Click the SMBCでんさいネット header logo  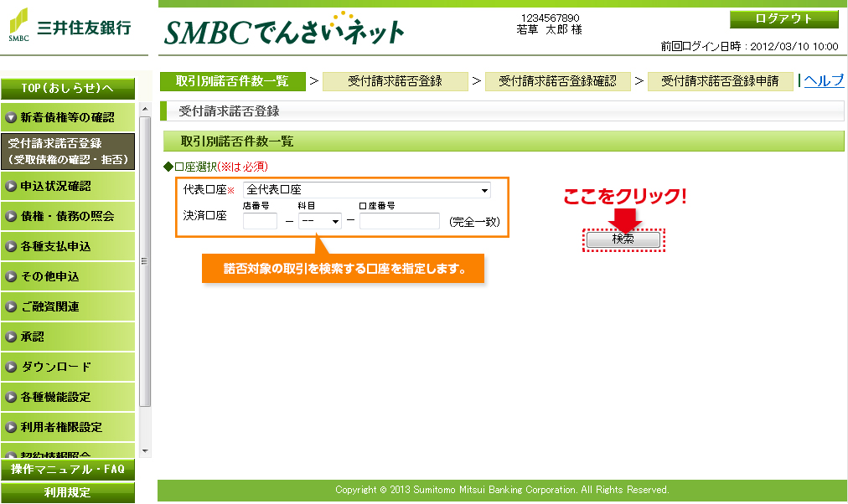click(x=284, y=29)
